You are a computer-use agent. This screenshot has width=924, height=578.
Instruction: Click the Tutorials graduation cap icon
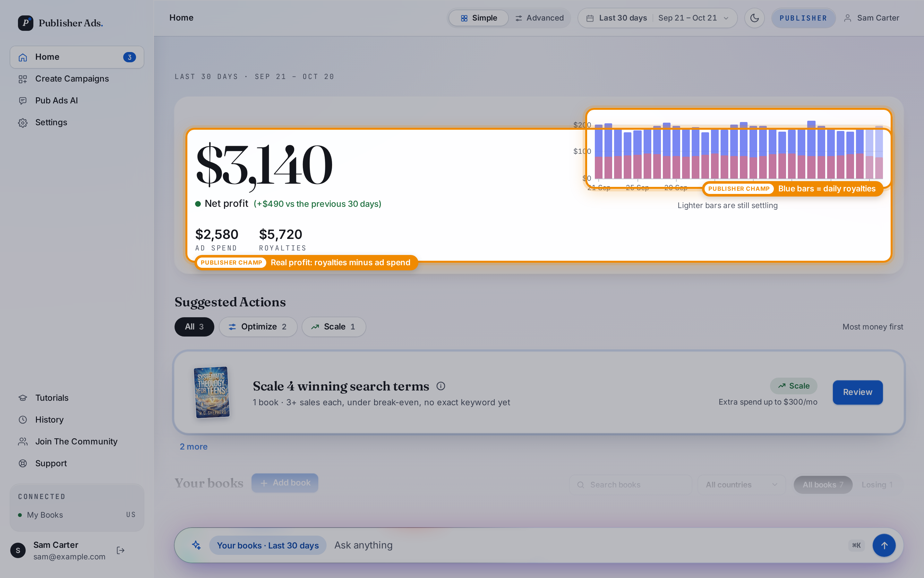(23, 398)
